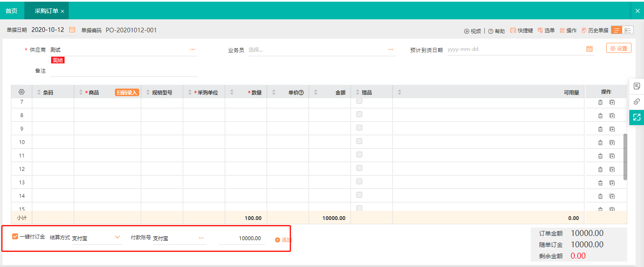Open the 预计到货日期 calendar picker

[x=589, y=49]
